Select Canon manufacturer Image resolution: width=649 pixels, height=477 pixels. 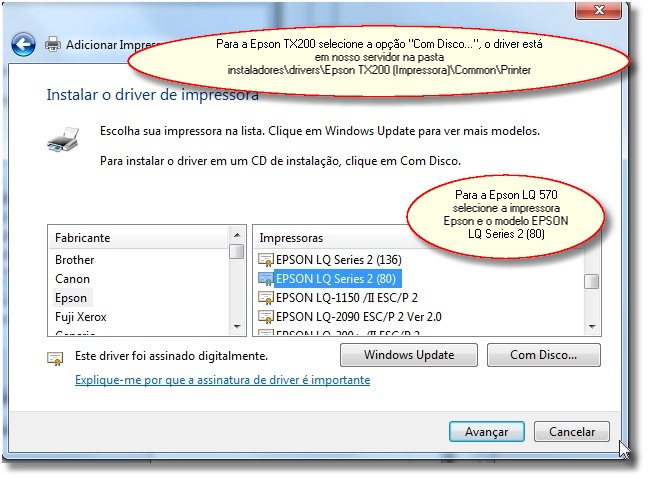click(72, 279)
